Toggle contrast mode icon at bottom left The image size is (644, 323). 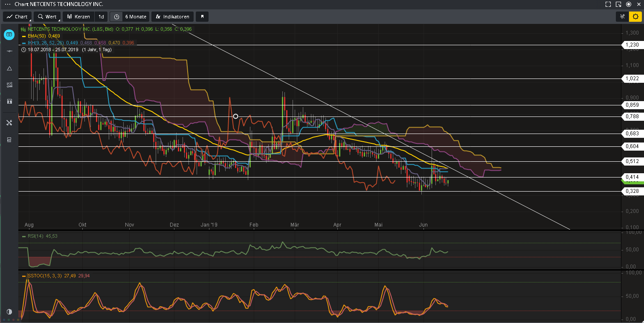tap(9, 311)
